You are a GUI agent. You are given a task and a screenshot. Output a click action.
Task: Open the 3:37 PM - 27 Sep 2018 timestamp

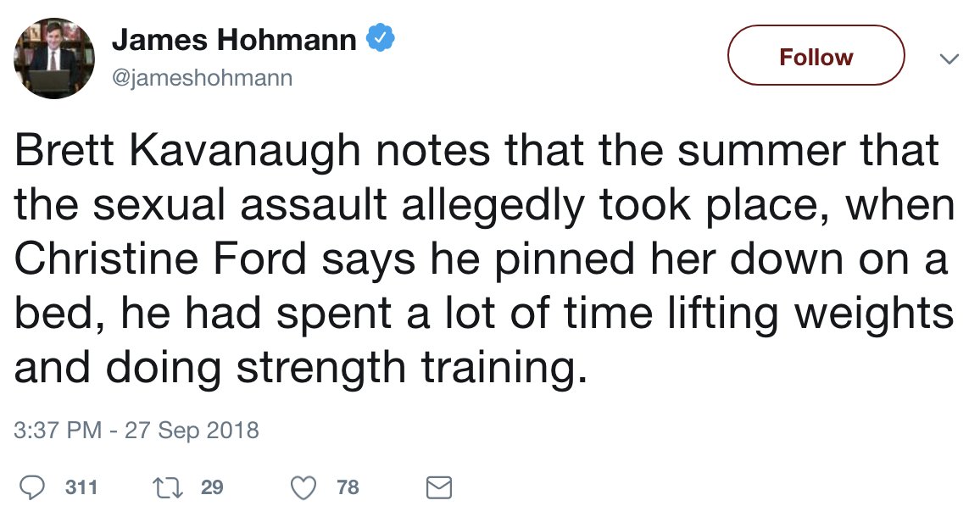pos(136,431)
